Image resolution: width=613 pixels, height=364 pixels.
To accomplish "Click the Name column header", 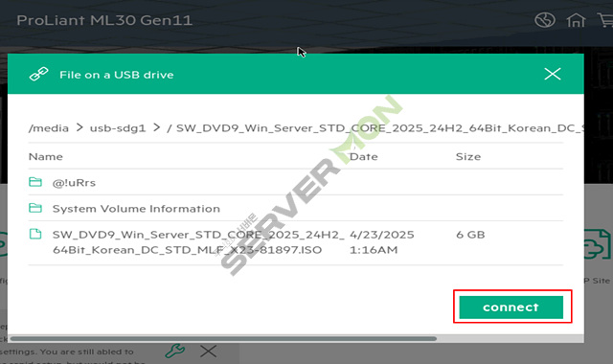I will pyautogui.click(x=46, y=157).
